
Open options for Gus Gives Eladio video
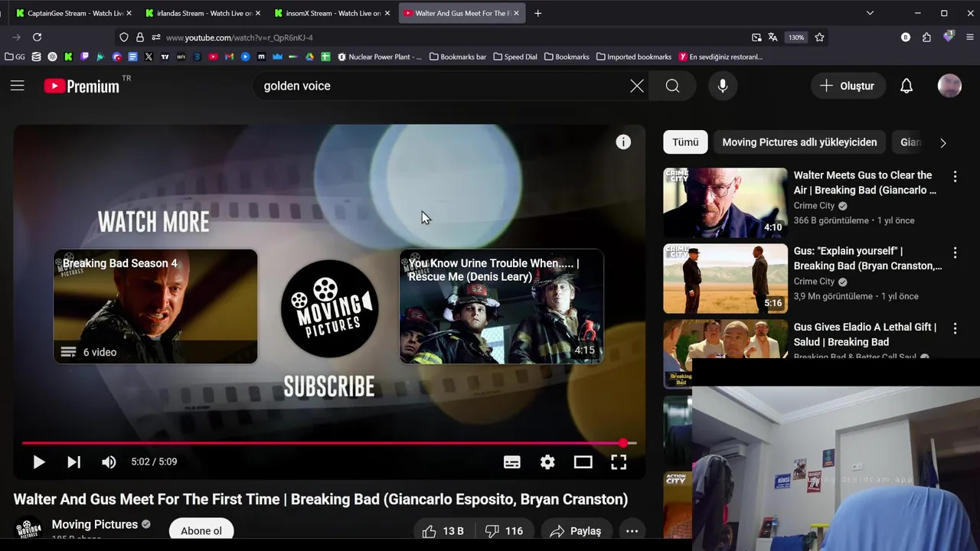(x=955, y=328)
